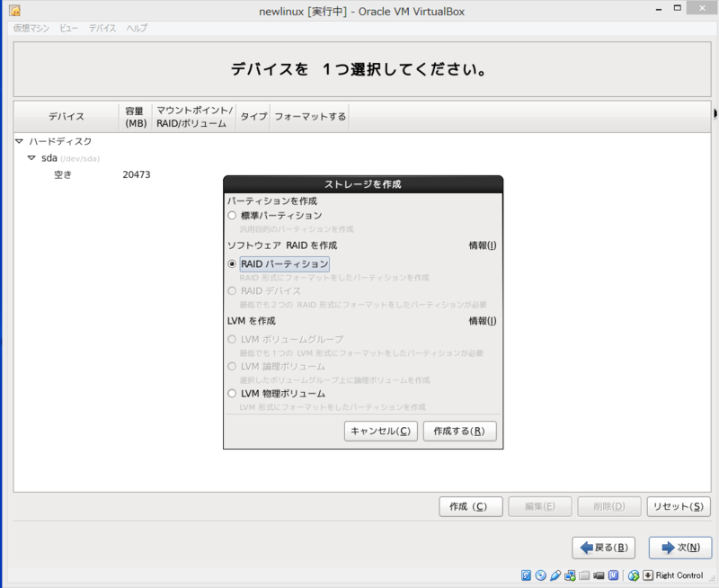Click the リセット(S) button

[679, 507]
